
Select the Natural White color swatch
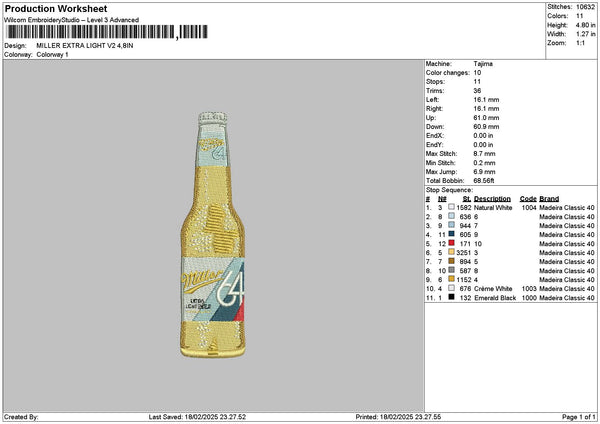pyautogui.click(x=452, y=207)
